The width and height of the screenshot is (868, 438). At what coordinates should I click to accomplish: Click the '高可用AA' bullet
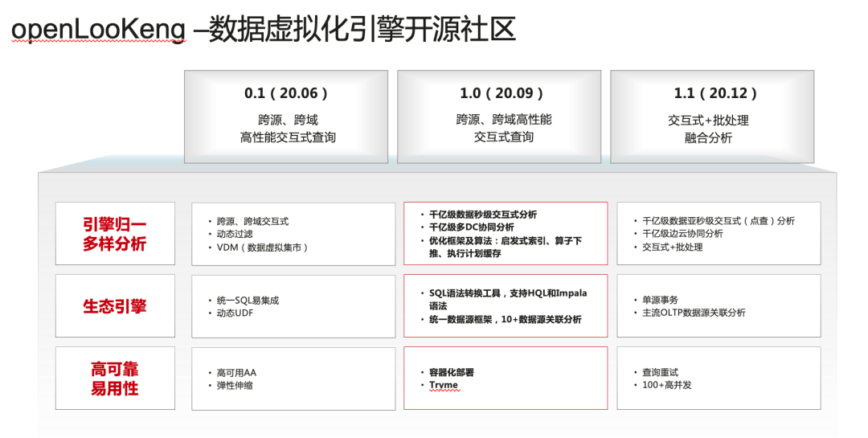tap(236, 373)
